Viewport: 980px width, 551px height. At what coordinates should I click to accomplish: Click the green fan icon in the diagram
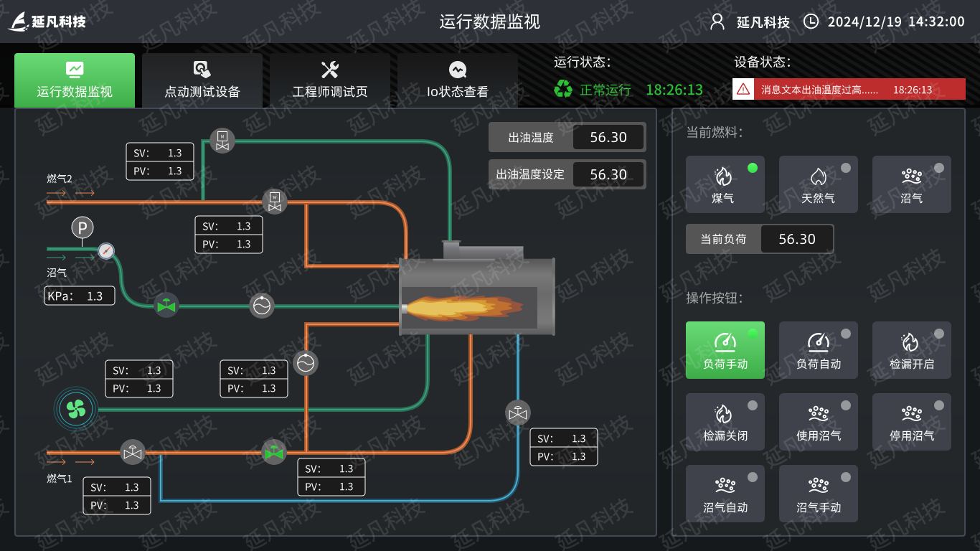point(75,408)
